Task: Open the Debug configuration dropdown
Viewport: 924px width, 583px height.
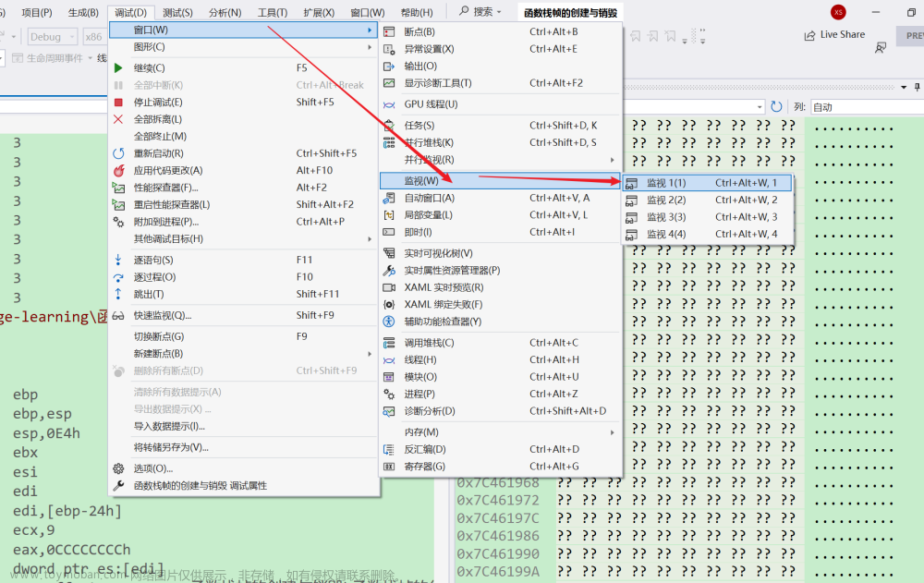Action: tap(52, 37)
